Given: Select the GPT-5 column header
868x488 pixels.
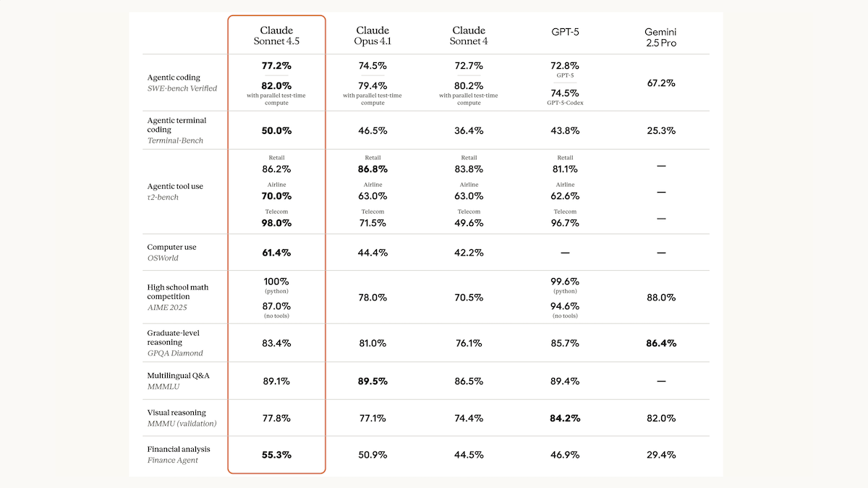Looking at the screenshot, I should [565, 32].
